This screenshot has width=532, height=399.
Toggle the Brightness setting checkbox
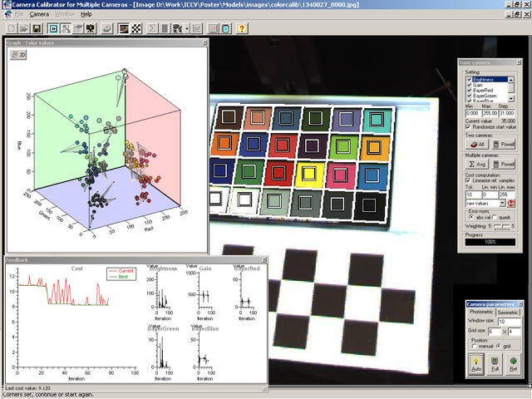[470, 80]
